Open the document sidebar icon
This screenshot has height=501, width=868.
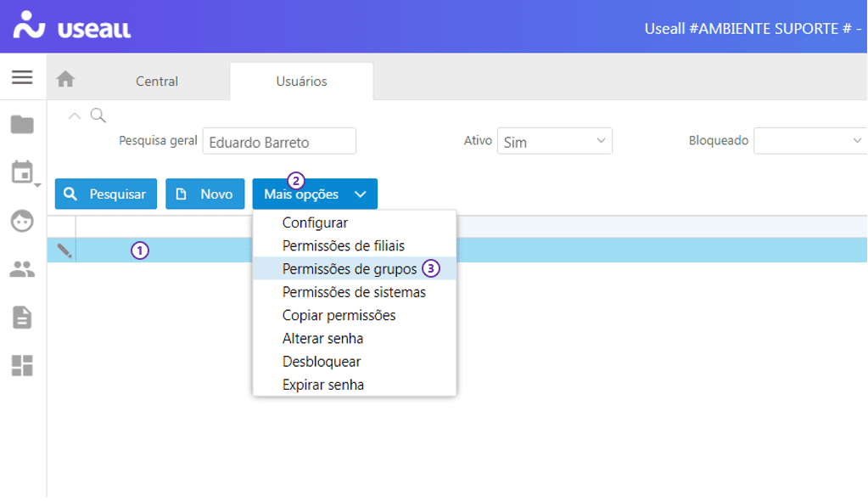tap(22, 318)
